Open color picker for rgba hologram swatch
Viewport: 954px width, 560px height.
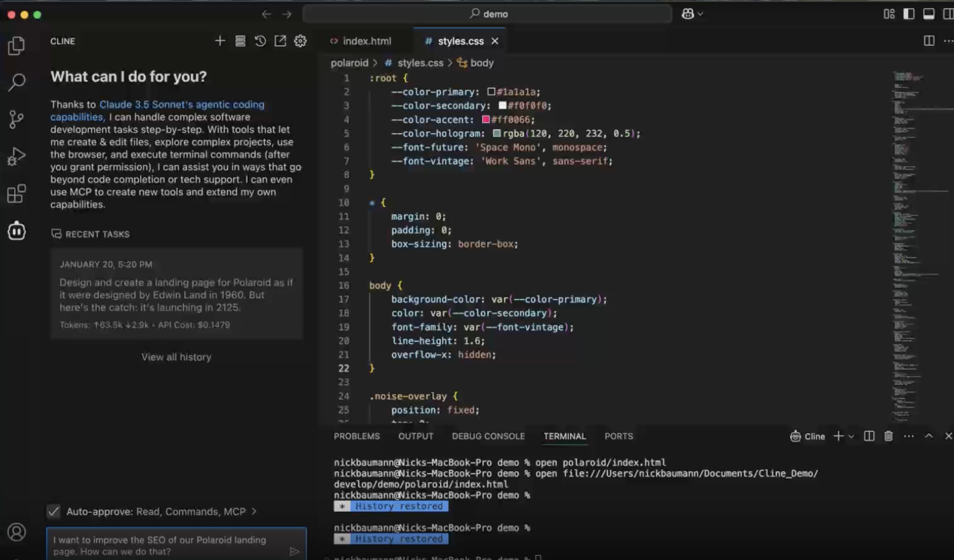(x=497, y=133)
